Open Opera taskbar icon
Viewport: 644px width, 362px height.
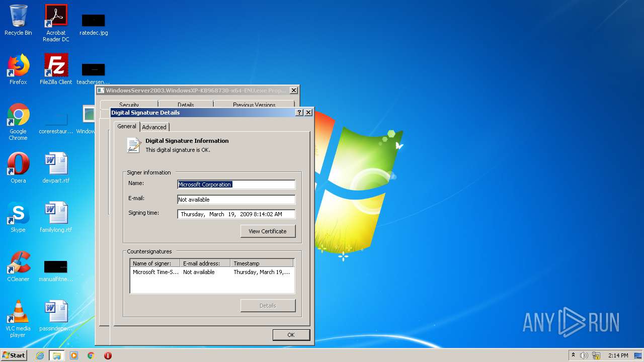pyautogui.click(x=108, y=355)
